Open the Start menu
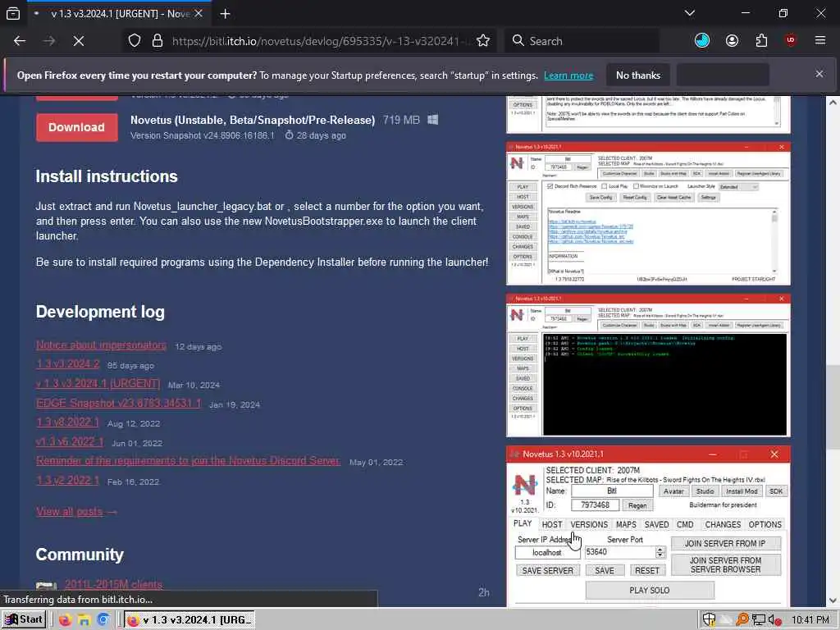Screen dimensions: 840x630 24,619
